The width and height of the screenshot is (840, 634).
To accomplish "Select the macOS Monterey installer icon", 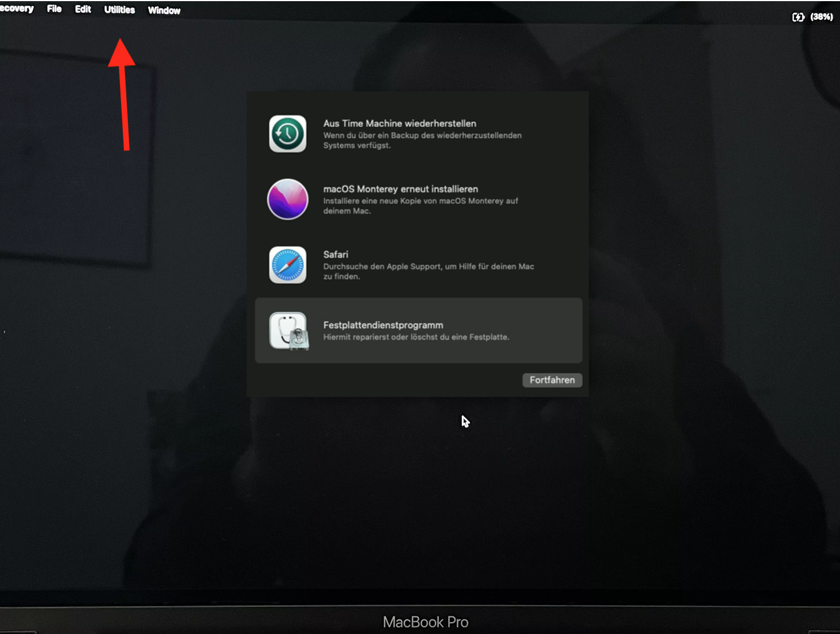I will (x=288, y=199).
